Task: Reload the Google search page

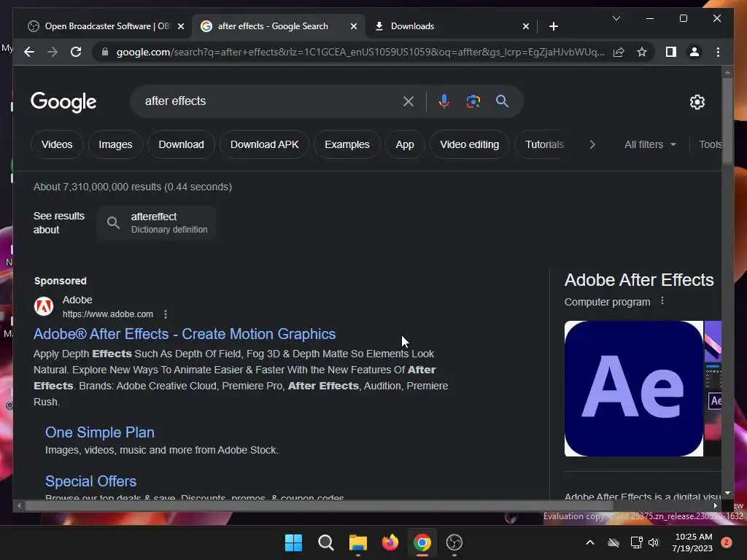Action: click(76, 52)
